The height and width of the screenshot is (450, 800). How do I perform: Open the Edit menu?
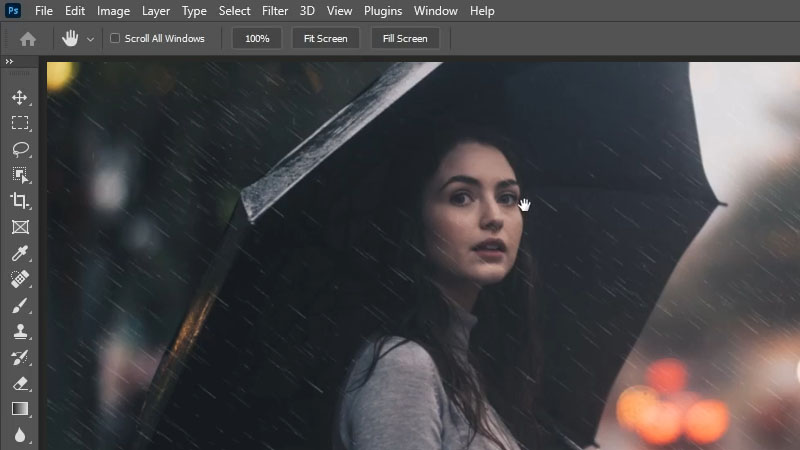tap(74, 11)
